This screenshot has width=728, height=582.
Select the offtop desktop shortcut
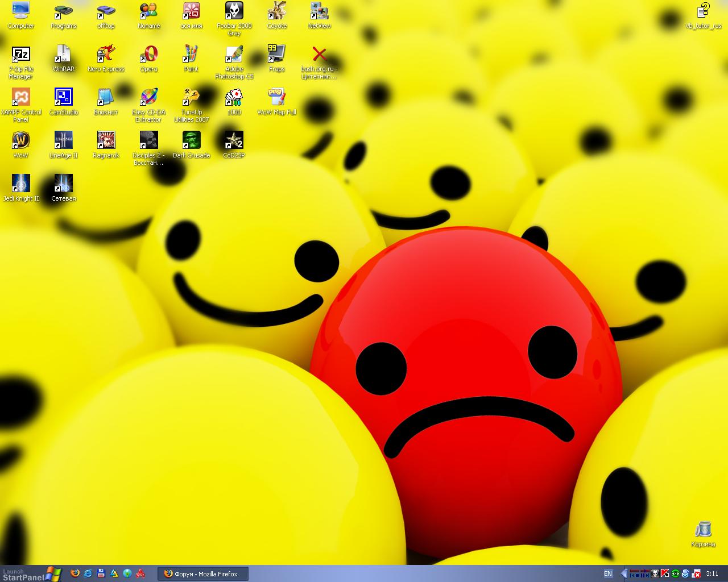106,15
